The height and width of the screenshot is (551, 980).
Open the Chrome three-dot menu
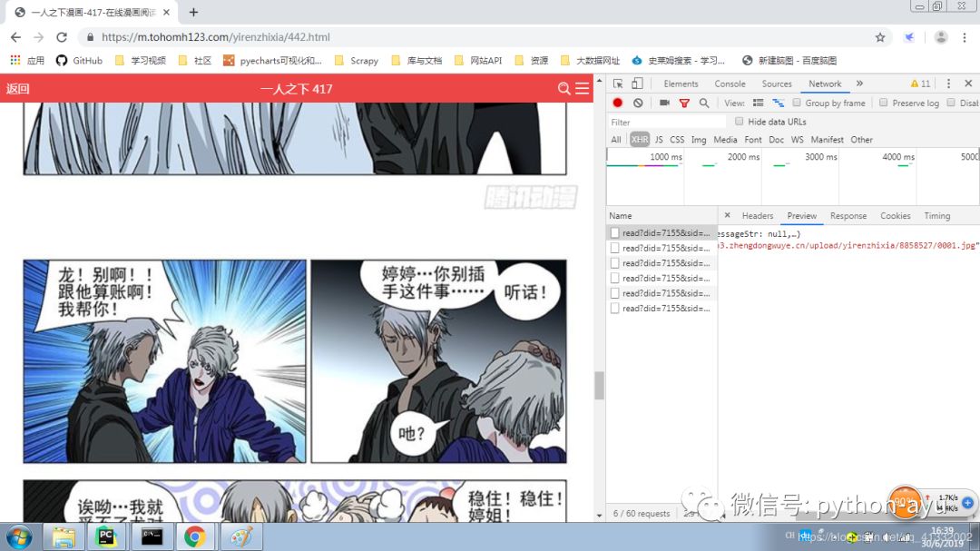pos(965,37)
